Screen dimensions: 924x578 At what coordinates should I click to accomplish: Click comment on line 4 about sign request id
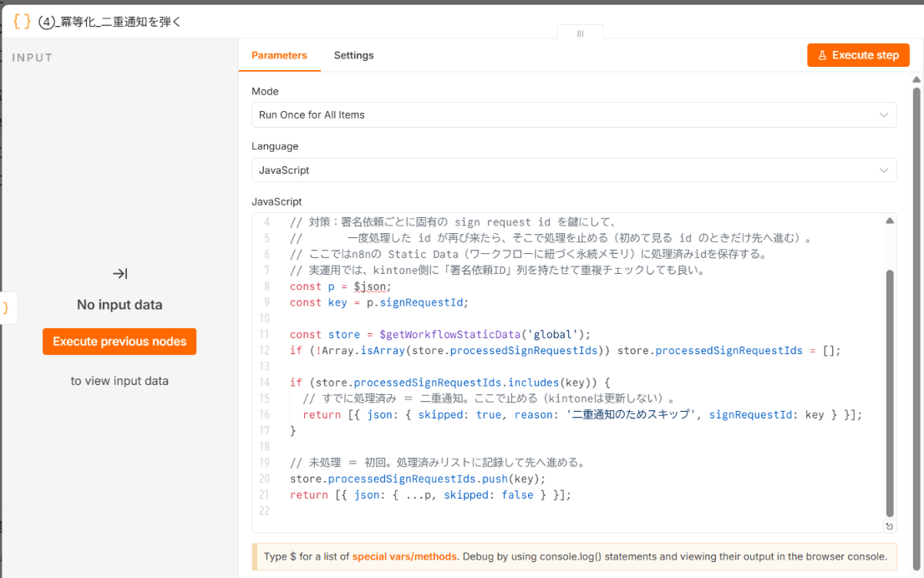point(453,222)
